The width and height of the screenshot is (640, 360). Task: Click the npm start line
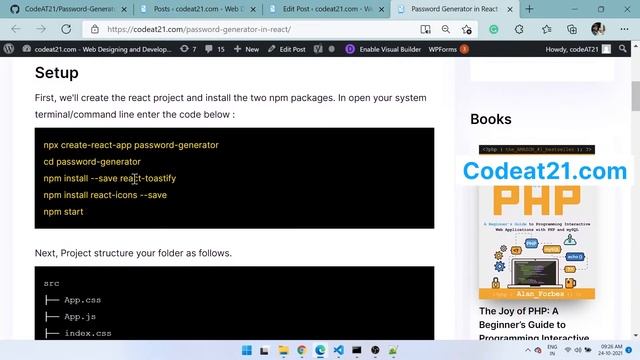63,212
